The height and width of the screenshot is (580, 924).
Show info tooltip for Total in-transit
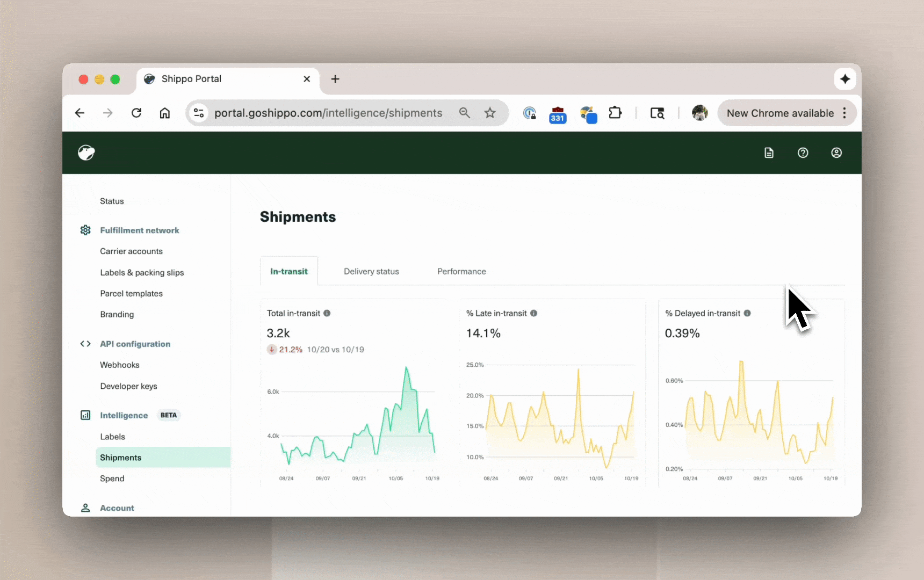[x=327, y=313]
